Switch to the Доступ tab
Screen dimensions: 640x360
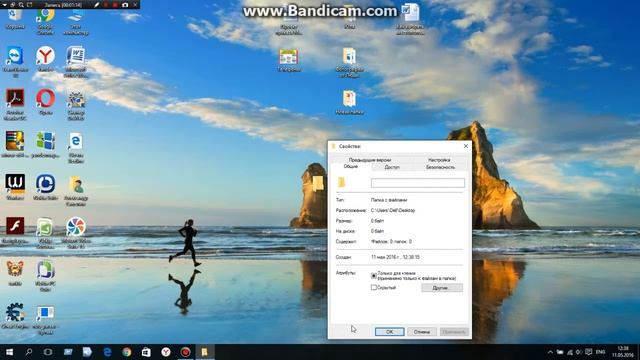[392, 167]
